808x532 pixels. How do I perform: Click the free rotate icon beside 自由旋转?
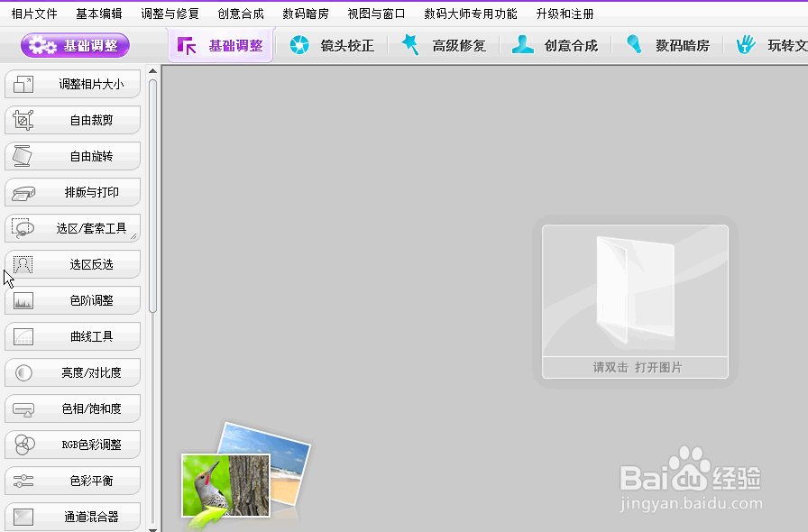(23, 156)
